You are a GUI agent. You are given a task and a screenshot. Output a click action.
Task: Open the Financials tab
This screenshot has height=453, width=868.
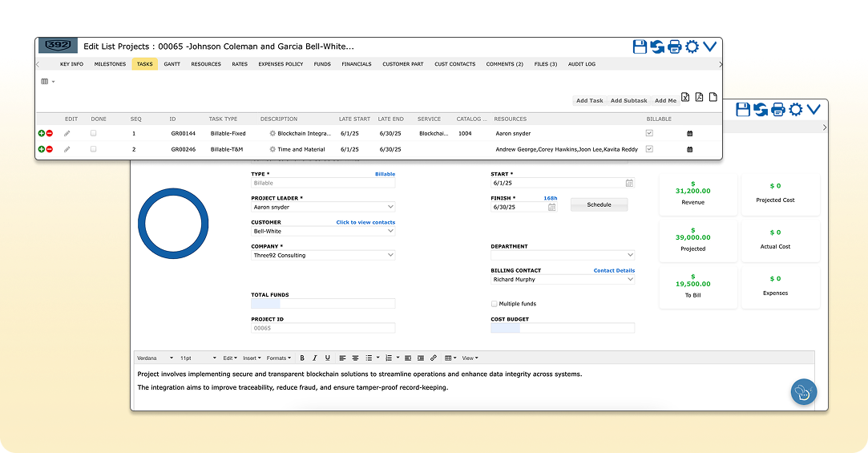click(357, 64)
